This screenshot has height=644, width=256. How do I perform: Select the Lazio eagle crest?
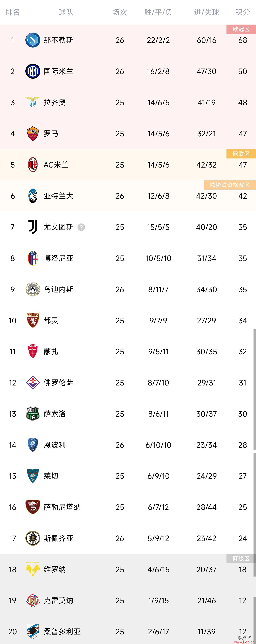[x=33, y=102]
